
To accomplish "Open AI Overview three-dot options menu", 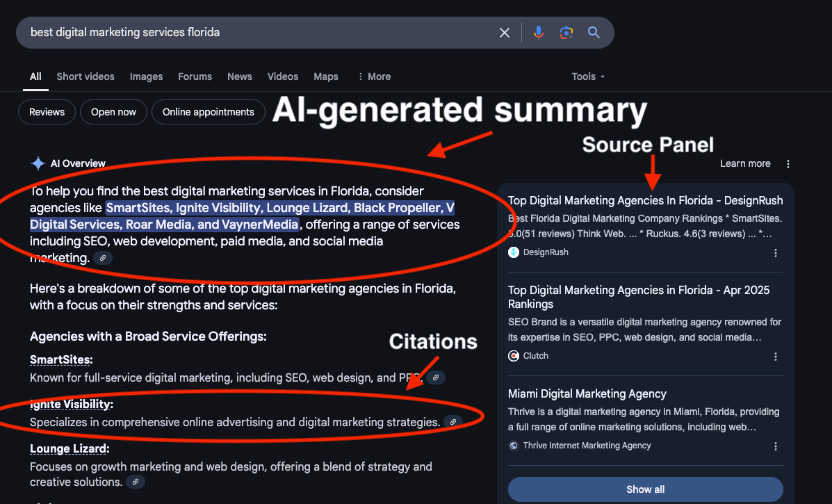I will [x=788, y=164].
